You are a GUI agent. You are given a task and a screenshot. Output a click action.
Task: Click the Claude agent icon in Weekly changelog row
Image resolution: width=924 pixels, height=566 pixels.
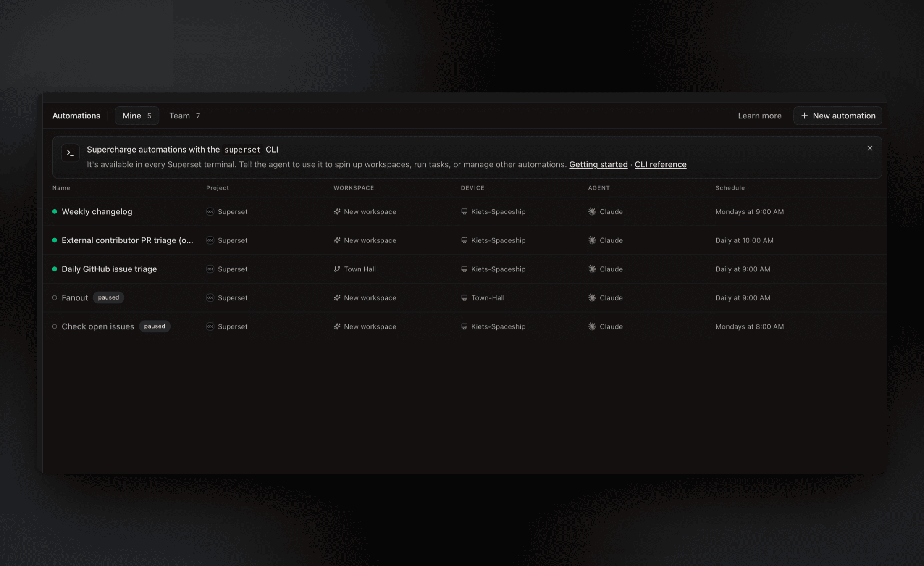pos(592,211)
